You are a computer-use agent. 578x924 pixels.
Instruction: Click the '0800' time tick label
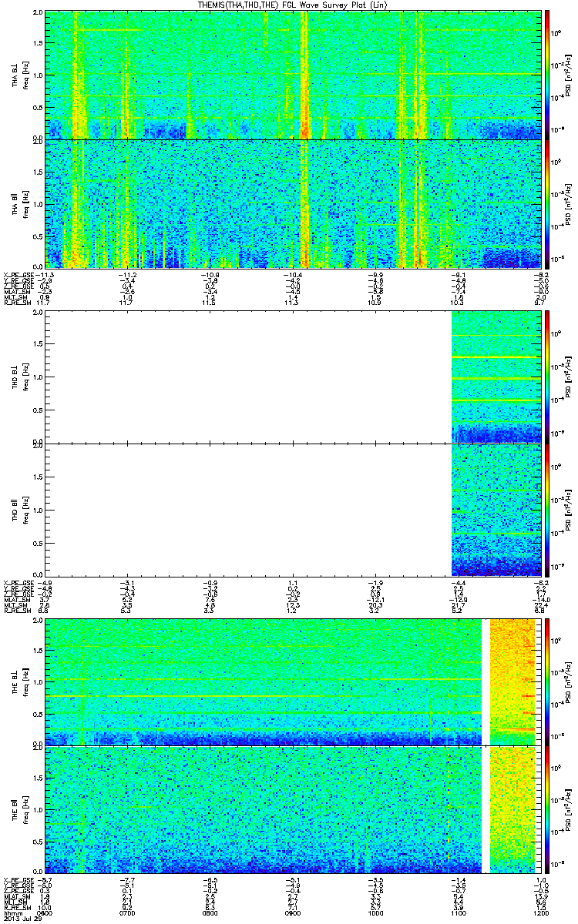[x=210, y=912]
